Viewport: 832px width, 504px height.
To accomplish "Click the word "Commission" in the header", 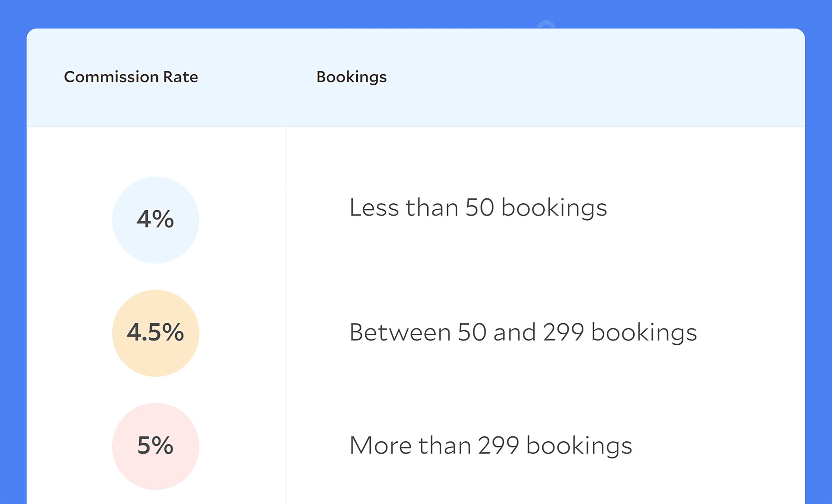I will (x=111, y=77).
